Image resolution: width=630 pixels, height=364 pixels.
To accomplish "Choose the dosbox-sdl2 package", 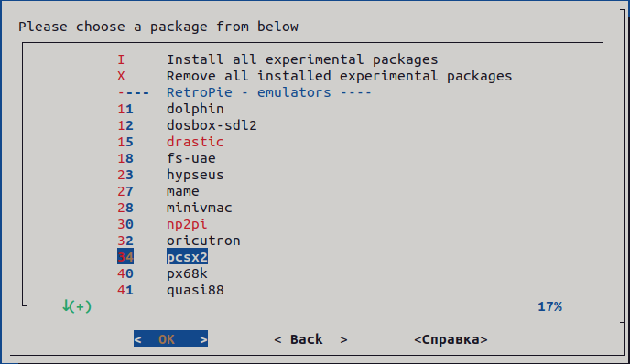I will point(212,125).
